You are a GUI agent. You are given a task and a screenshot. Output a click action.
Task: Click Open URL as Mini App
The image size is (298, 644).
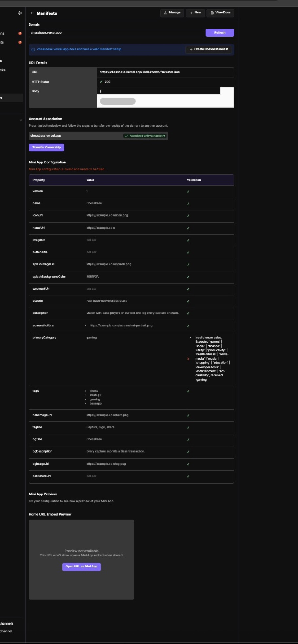[x=81, y=567]
